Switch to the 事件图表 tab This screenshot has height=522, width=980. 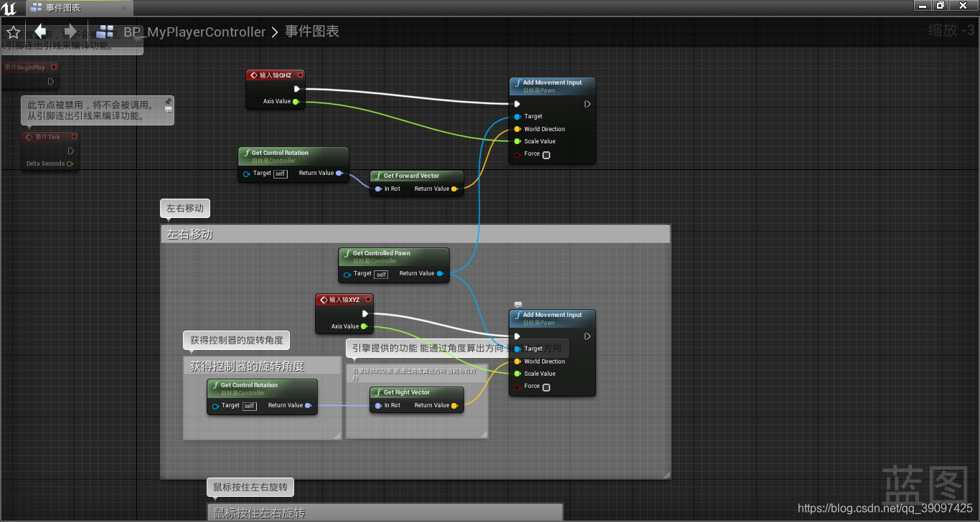click(79, 8)
